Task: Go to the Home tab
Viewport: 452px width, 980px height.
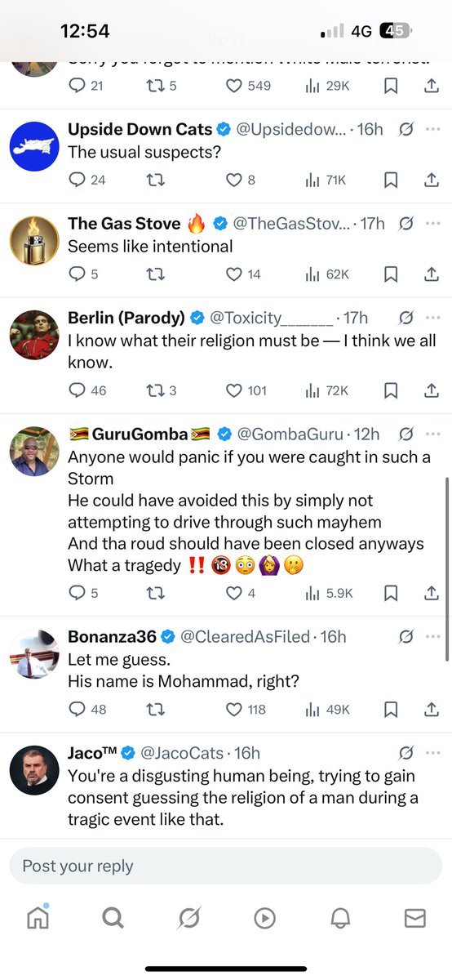Action: click(38, 917)
